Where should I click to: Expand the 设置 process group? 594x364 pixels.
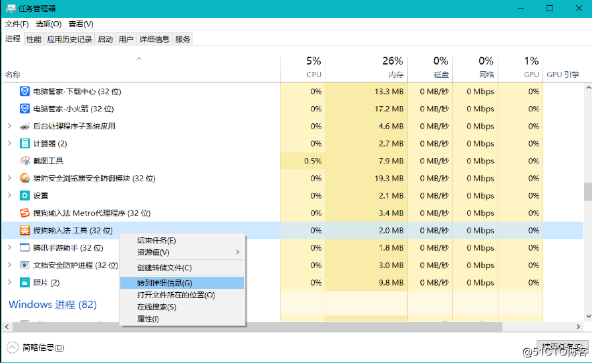tap(9, 195)
